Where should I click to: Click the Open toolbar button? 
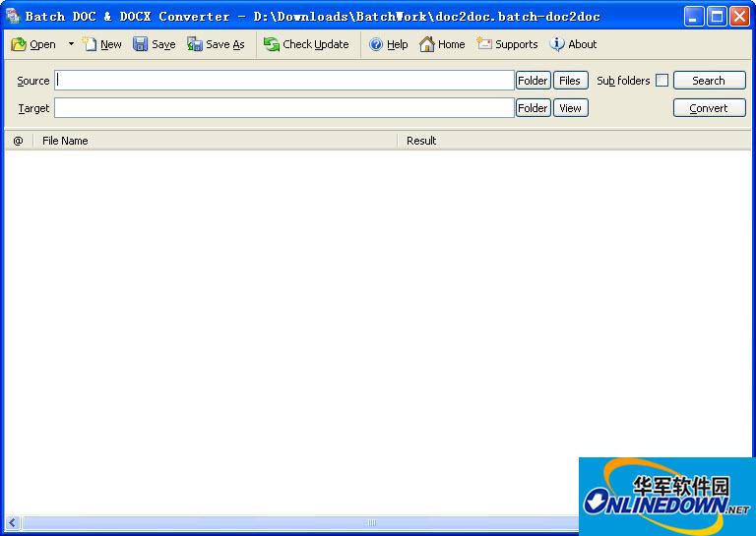(x=33, y=44)
